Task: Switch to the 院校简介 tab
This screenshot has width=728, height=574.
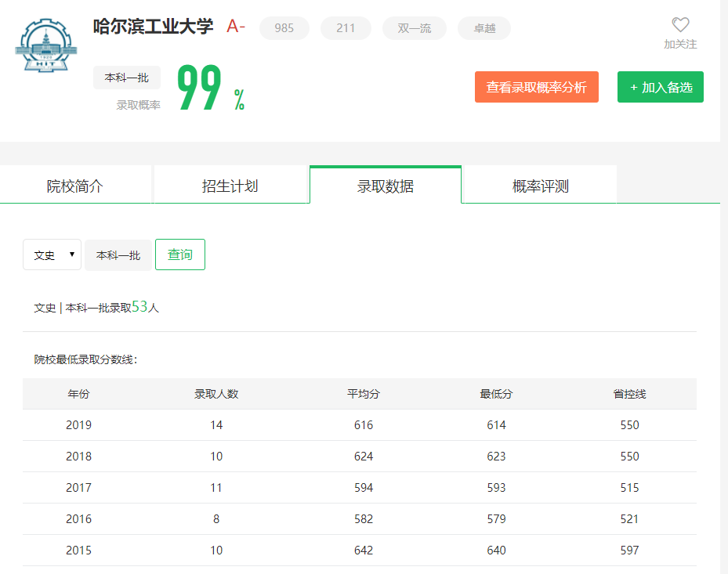Action: click(x=76, y=186)
